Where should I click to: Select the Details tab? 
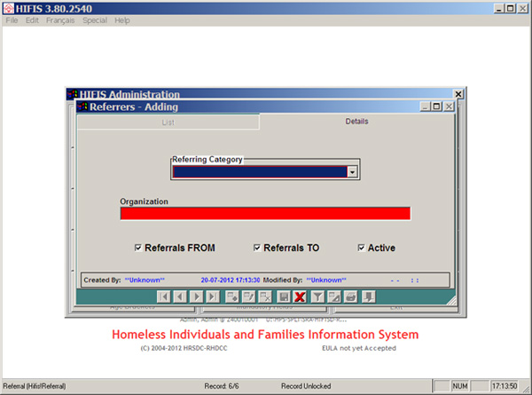[x=356, y=122]
